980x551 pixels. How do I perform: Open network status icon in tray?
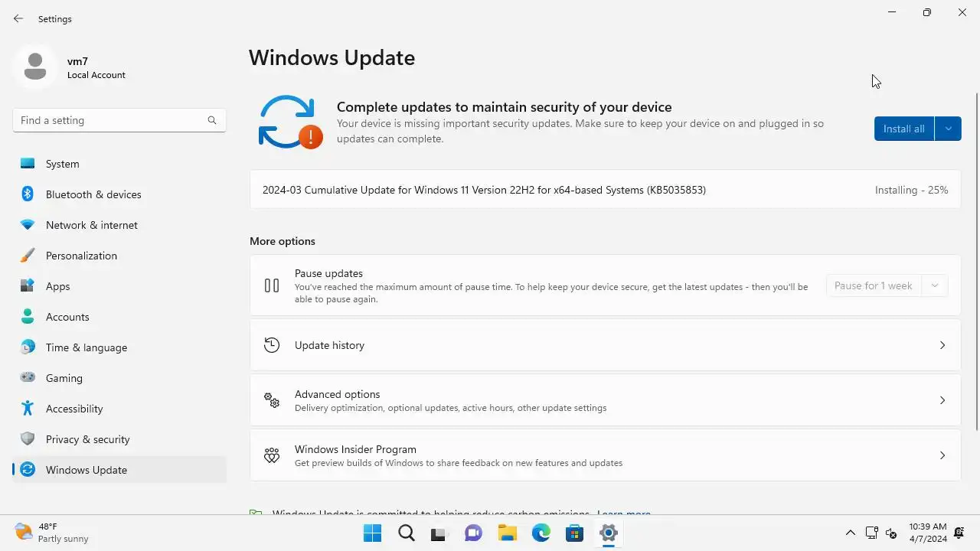[x=871, y=533]
